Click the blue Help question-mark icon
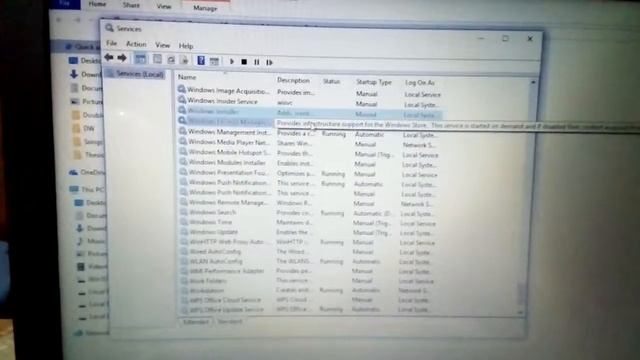Screen dimensions: 640x360 pos(201,61)
